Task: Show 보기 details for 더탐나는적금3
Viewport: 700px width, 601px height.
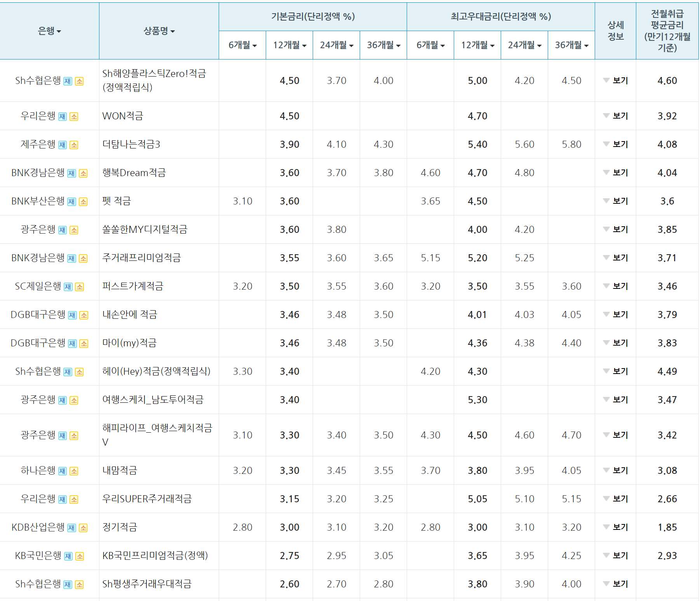Action: [x=616, y=144]
